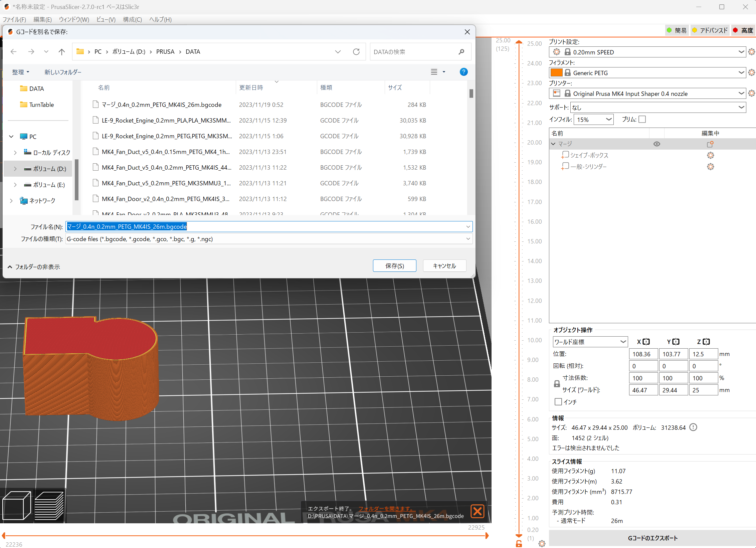This screenshot has width=756, height=548.
Task: Click the horizontal move slider right handle
Action: [x=487, y=536]
